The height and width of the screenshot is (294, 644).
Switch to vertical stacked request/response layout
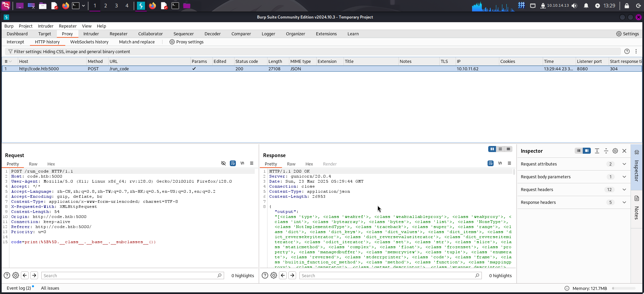point(500,149)
